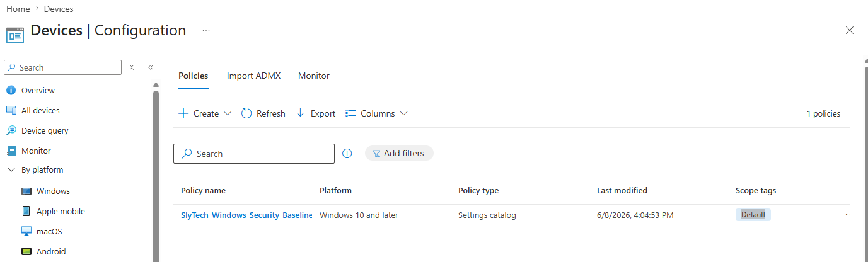Open SlyTech-Windows-Security-Baseline policy
This screenshot has height=262, width=868.
click(246, 215)
